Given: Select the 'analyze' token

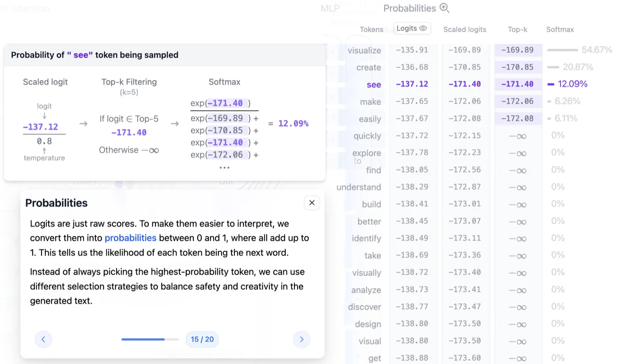Looking at the screenshot, I should tap(366, 290).
